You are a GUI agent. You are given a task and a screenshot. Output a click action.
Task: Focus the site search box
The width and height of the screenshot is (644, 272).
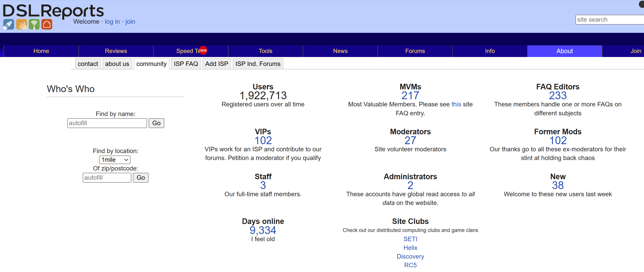610,19
